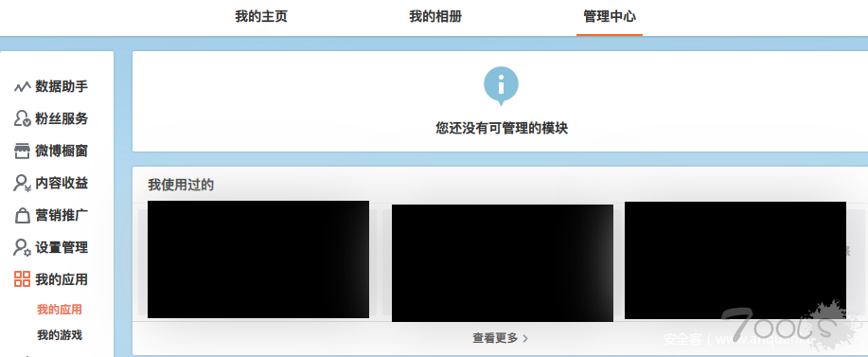Screen dimensions: 868x357
Task: Open the middle used app thumbnail
Action: pos(502,263)
